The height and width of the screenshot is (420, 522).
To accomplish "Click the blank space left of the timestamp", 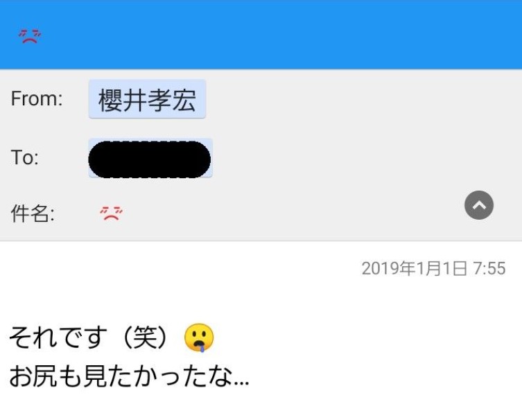I will point(180,268).
